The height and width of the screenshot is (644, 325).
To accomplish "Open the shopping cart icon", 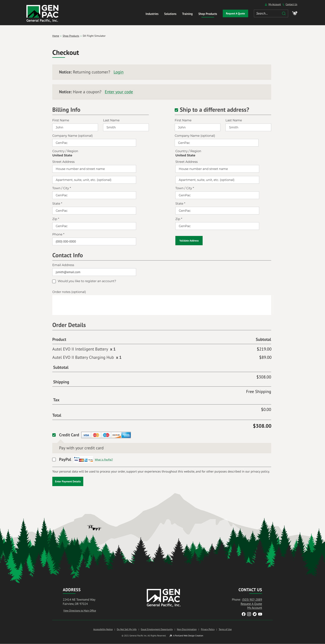I will (295, 13).
